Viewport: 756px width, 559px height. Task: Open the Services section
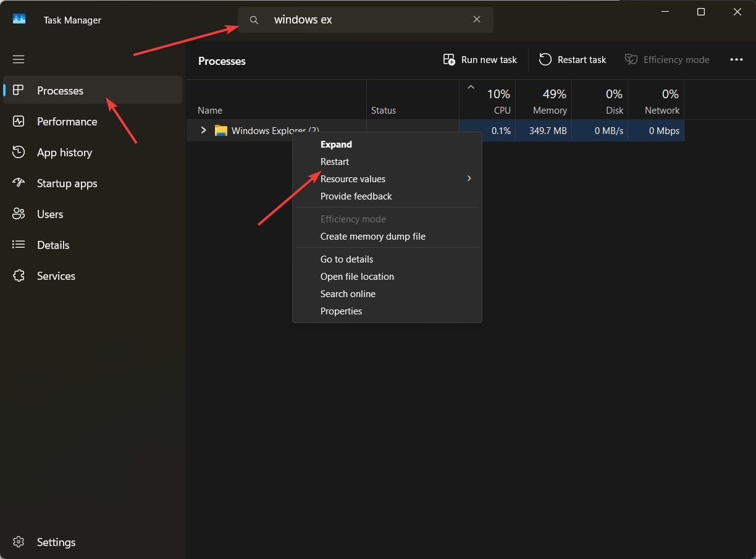[x=56, y=275]
